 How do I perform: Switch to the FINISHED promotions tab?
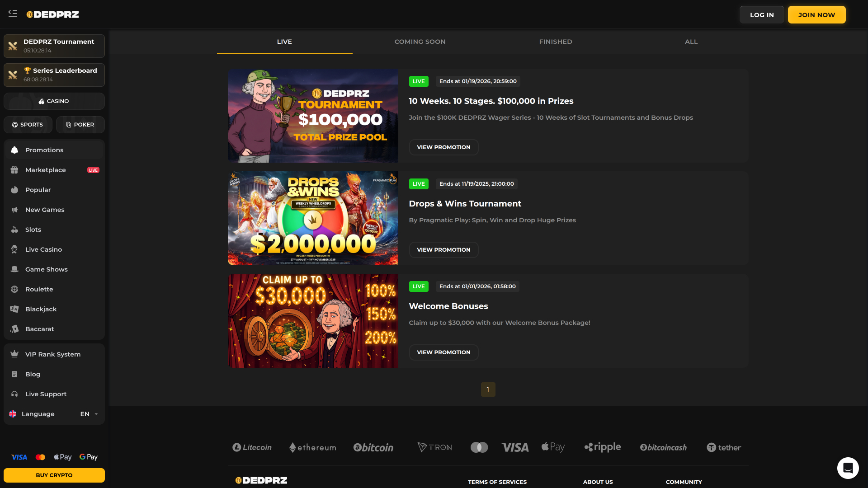556,42
